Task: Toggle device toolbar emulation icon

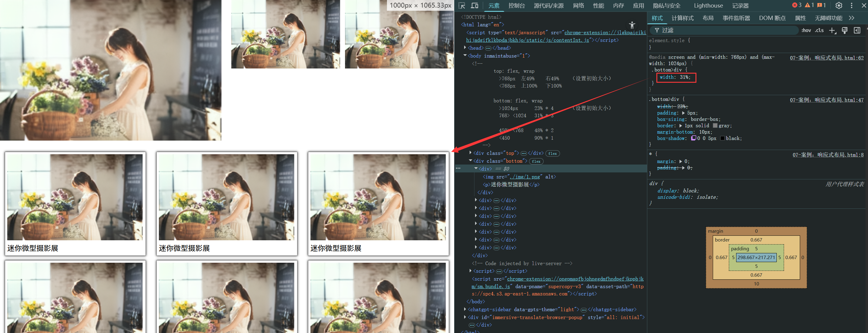Action: [x=474, y=5]
